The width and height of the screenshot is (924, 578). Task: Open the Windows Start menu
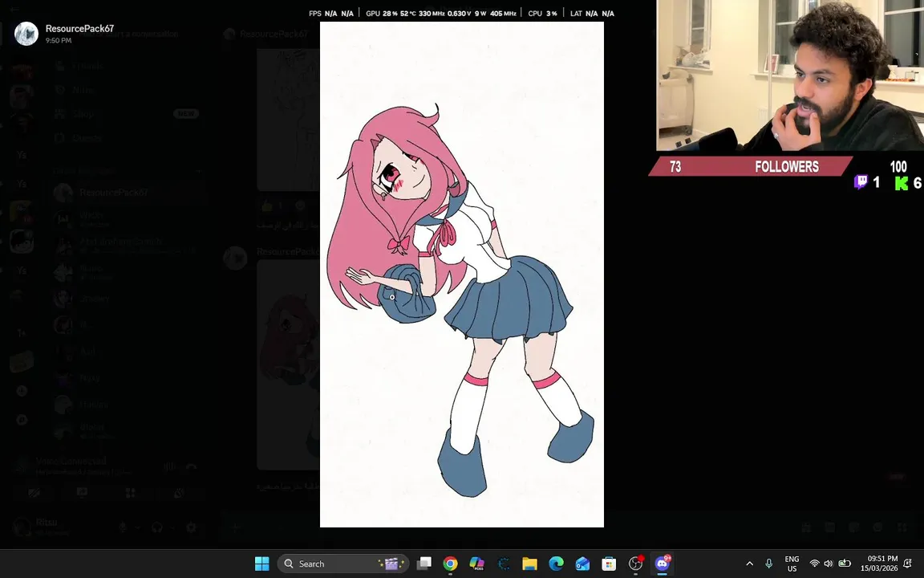coord(261,564)
